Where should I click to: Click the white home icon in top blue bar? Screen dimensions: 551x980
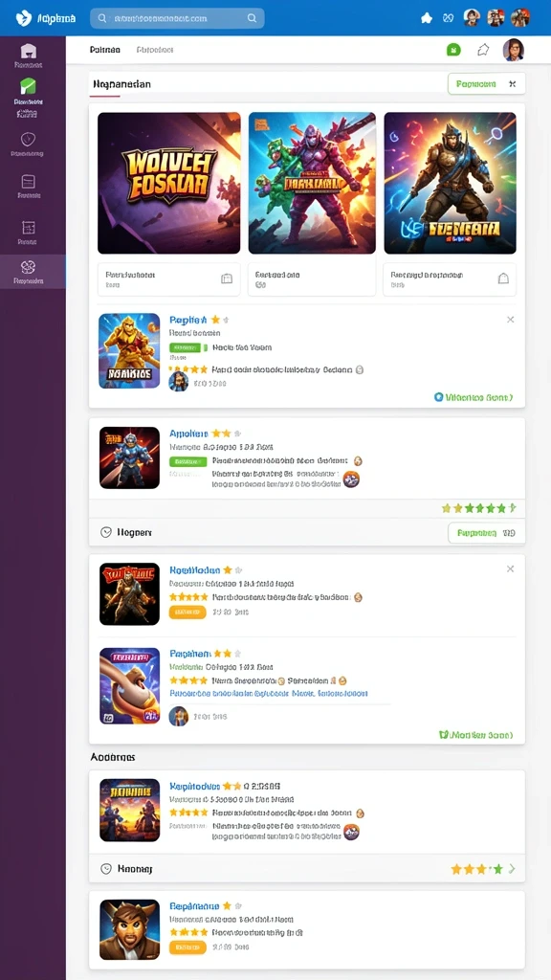427,18
